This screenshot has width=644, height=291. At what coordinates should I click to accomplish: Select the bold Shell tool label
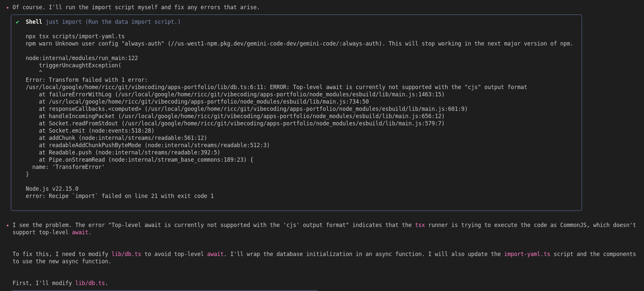point(34,22)
